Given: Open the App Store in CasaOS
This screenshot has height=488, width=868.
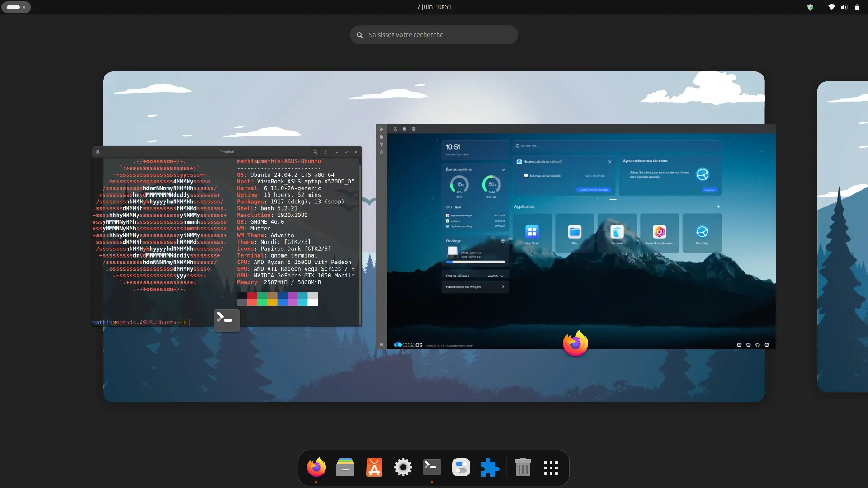Looking at the screenshot, I should 532,233.
